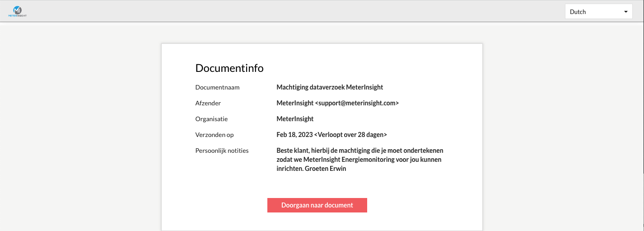Click the MeterInsight organisation value

[x=294, y=119]
